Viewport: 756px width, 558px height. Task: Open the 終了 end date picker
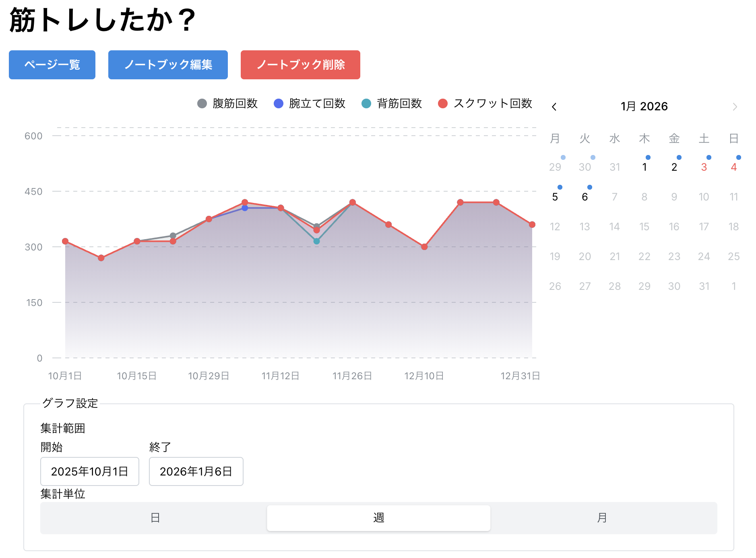pos(196,471)
